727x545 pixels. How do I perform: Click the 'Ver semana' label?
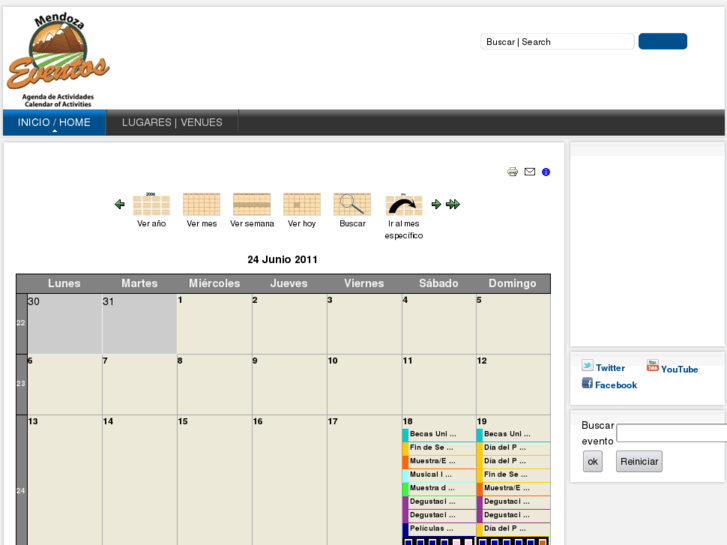click(252, 224)
